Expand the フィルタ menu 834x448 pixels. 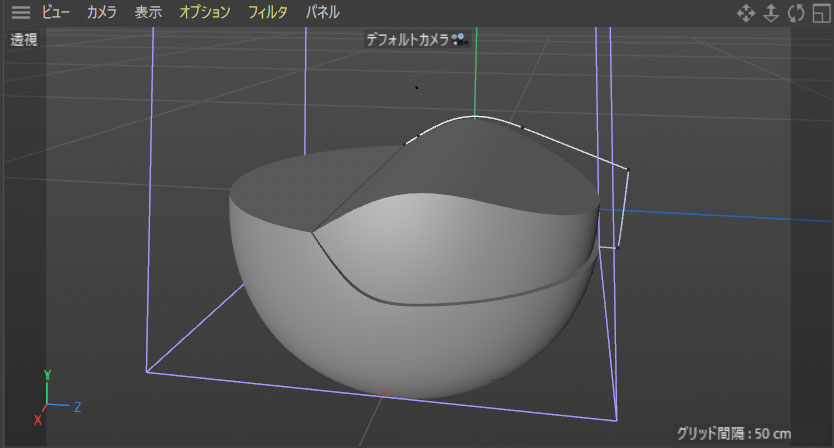pos(268,13)
